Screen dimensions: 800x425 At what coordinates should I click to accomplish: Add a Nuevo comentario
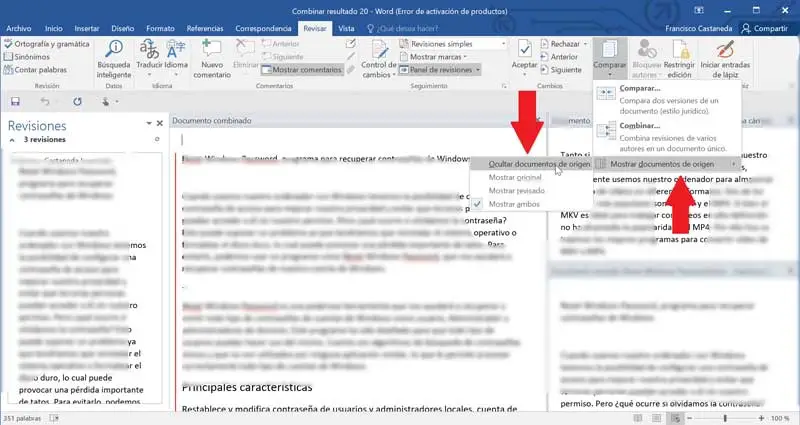[x=212, y=59]
